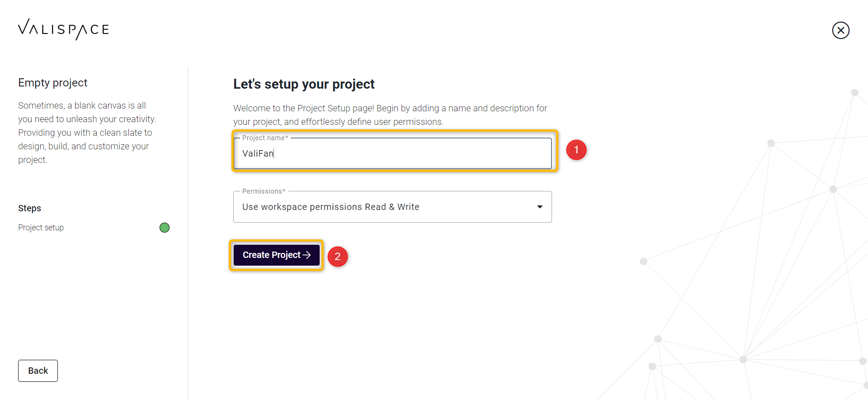Viewport: 868px width, 400px height.
Task: Close the project setup page with X
Action: [x=840, y=30]
